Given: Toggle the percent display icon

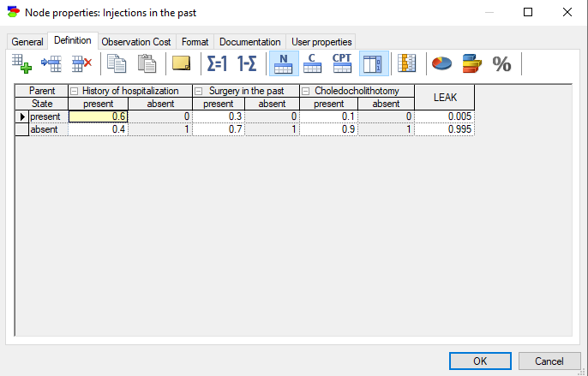Looking at the screenshot, I should [501, 63].
